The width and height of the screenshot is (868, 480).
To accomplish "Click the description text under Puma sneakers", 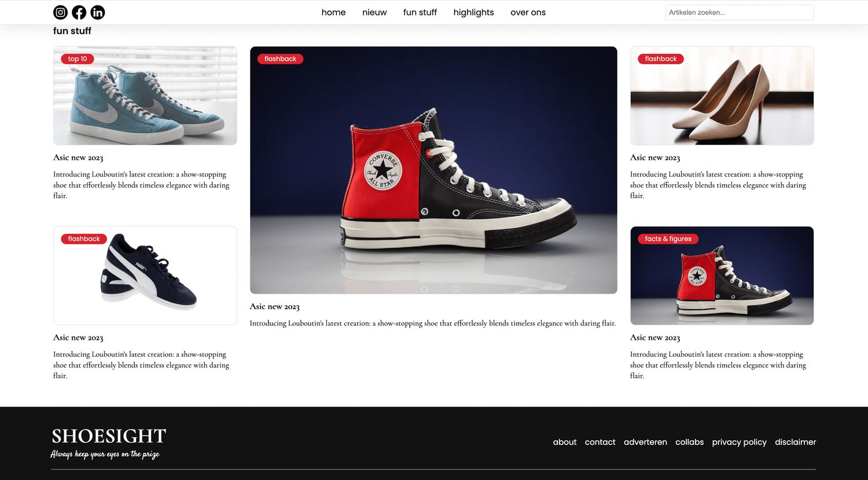I will point(141,365).
